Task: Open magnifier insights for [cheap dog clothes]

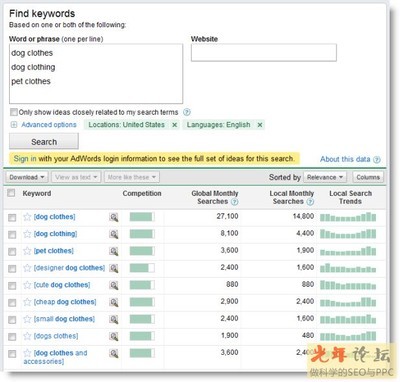Action: 114,302
